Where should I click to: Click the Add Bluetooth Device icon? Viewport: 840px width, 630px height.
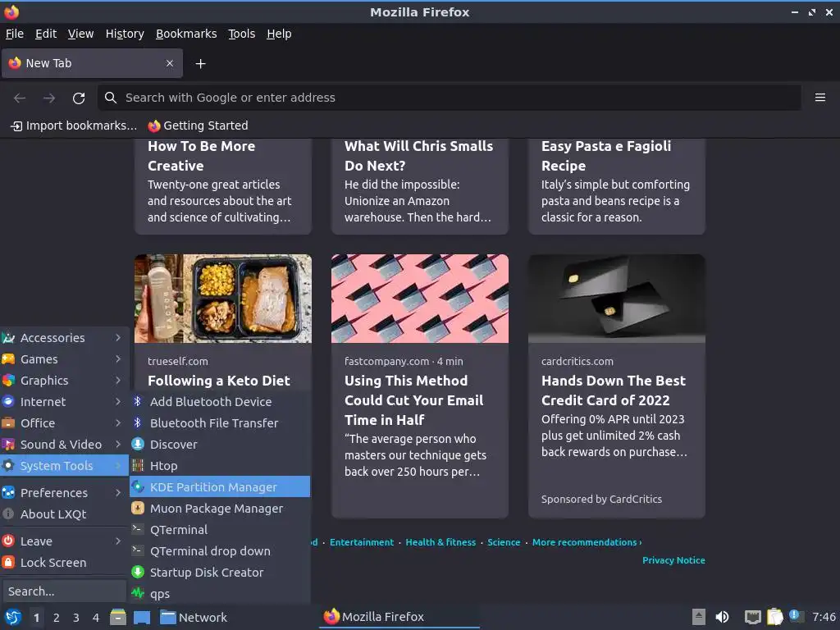[x=138, y=401]
